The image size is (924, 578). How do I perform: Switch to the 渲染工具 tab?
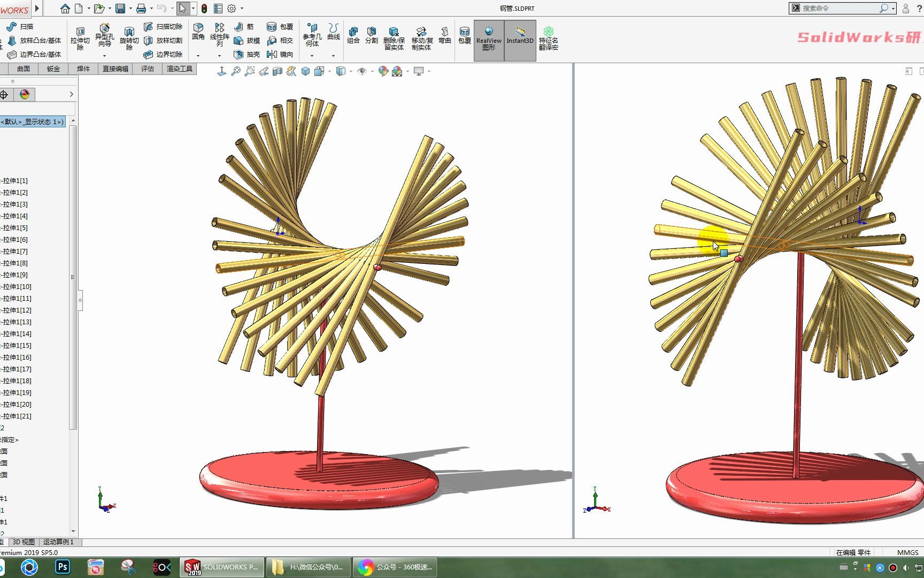(180, 69)
